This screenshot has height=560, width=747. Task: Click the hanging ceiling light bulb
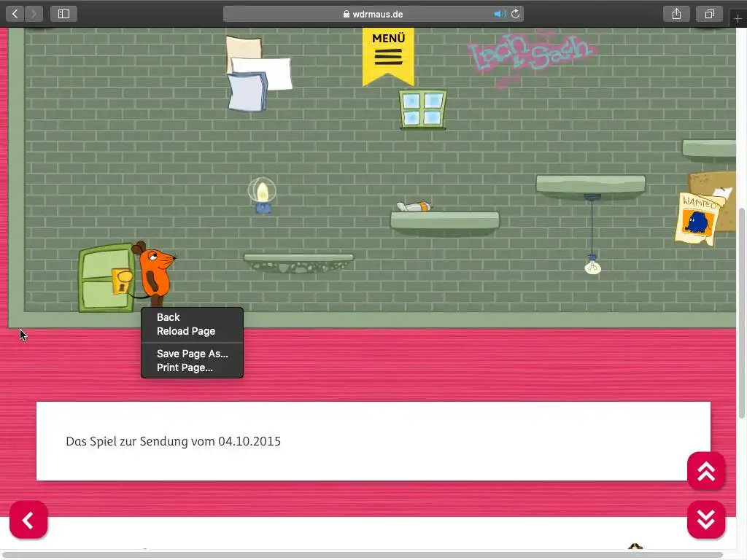coord(592,265)
